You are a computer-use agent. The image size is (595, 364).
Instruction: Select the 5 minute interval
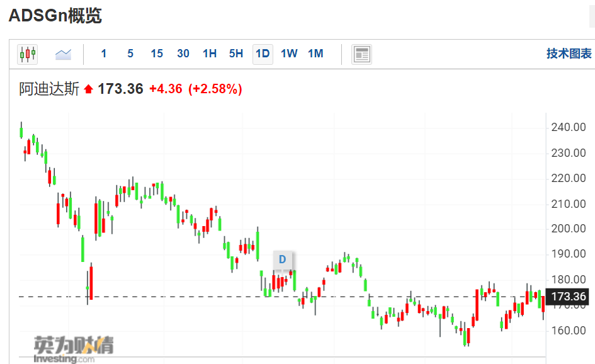click(x=130, y=54)
